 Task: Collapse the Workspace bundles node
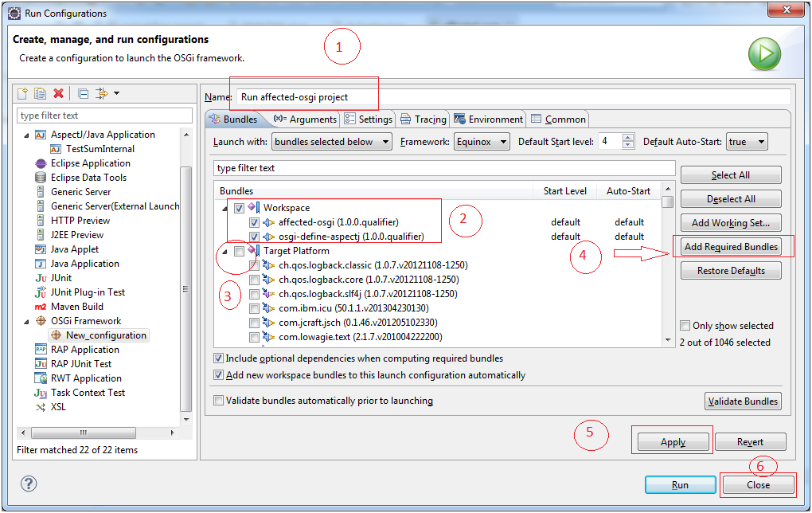pos(224,209)
